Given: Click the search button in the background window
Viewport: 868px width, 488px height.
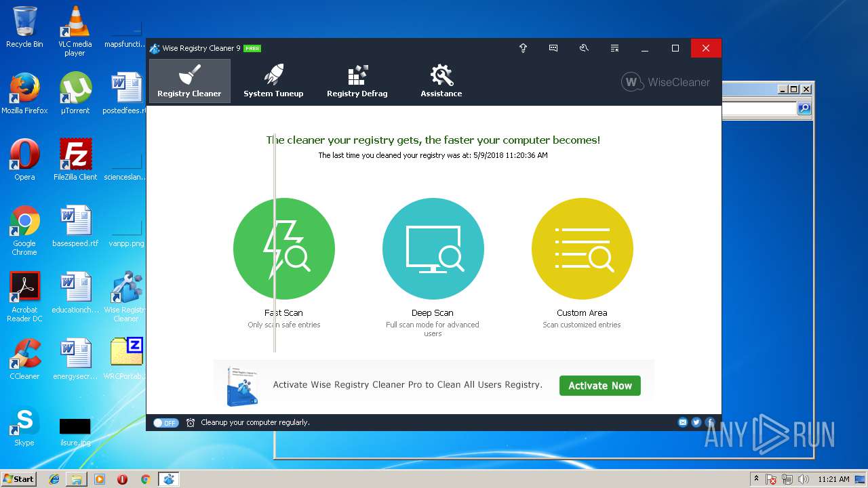Looking at the screenshot, I should pyautogui.click(x=804, y=108).
